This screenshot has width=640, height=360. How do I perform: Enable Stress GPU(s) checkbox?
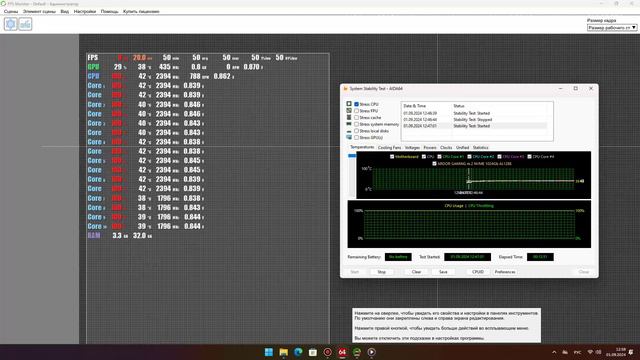coord(356,138)
